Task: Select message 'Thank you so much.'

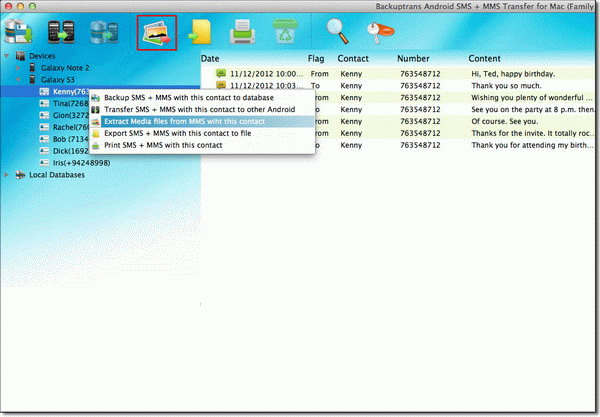Action: 506,86
